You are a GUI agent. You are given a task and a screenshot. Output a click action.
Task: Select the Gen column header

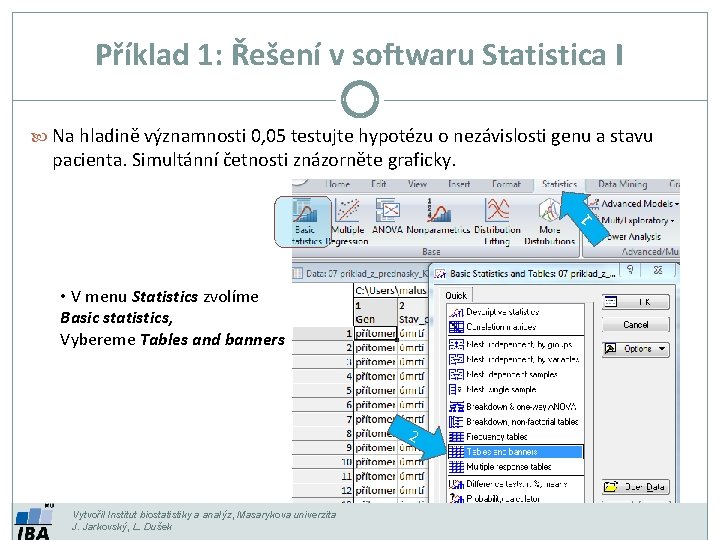pyautogui.click(x=375, y=313)
